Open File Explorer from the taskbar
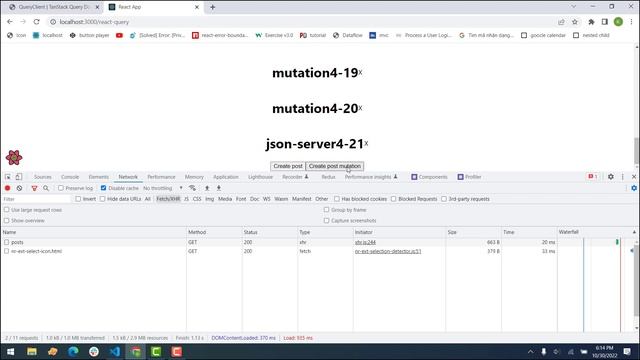This screenshot has width=640, height=360. click(x=31, y=351)
